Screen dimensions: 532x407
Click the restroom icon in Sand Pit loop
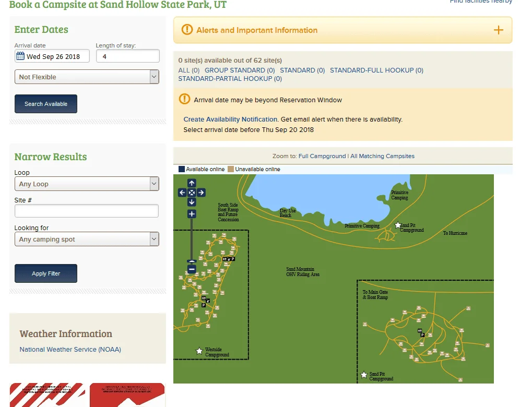[x=420, y=331]
